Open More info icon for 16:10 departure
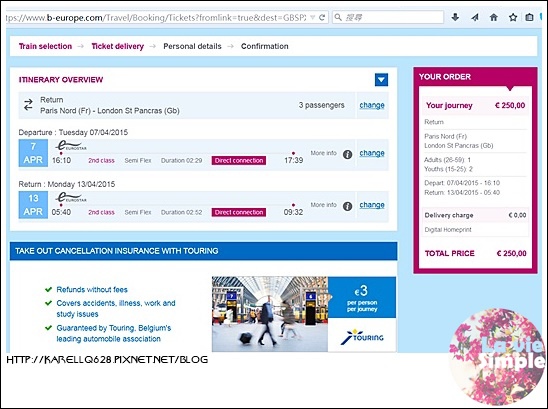Screen dimensions: 548x409 (347, 154)
